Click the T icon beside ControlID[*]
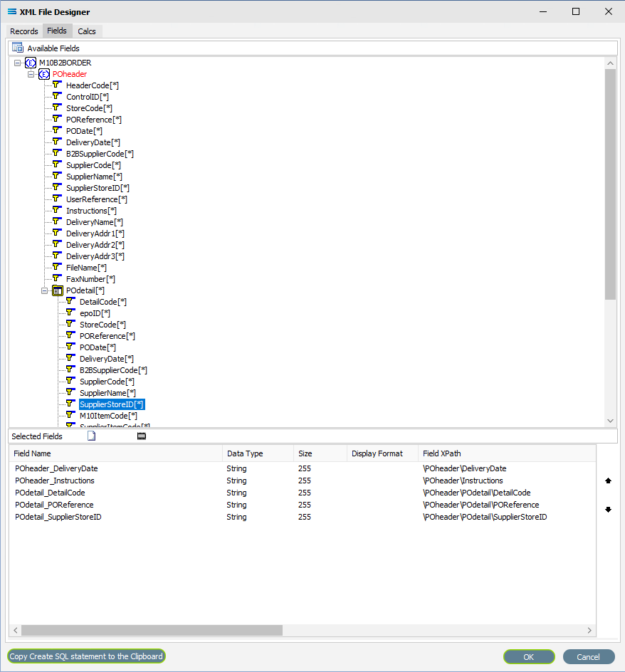 [x=56, y=96]
